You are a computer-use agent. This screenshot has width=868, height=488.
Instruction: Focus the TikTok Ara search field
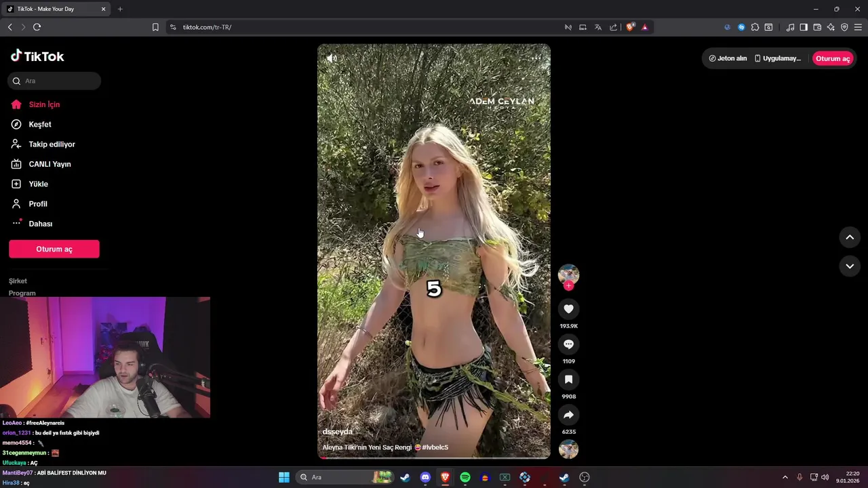(54, 81)
